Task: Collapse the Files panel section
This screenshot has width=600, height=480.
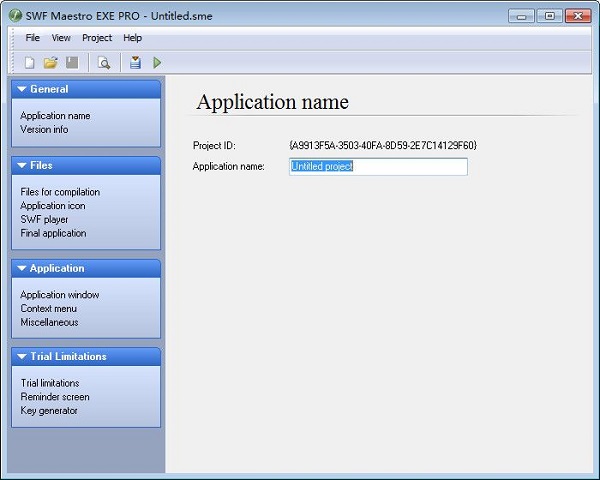Action: [22, 165]
